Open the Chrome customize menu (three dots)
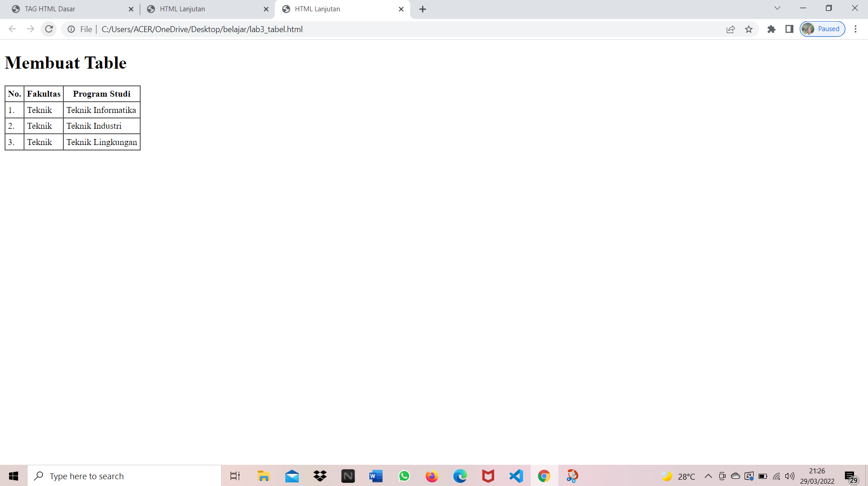868x486 pixels. pos(856,29)
